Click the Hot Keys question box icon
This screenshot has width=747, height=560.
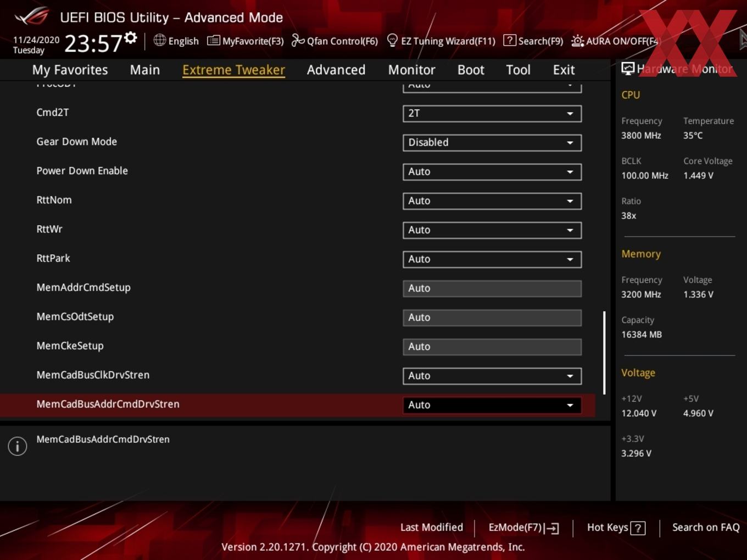[638, 528]
